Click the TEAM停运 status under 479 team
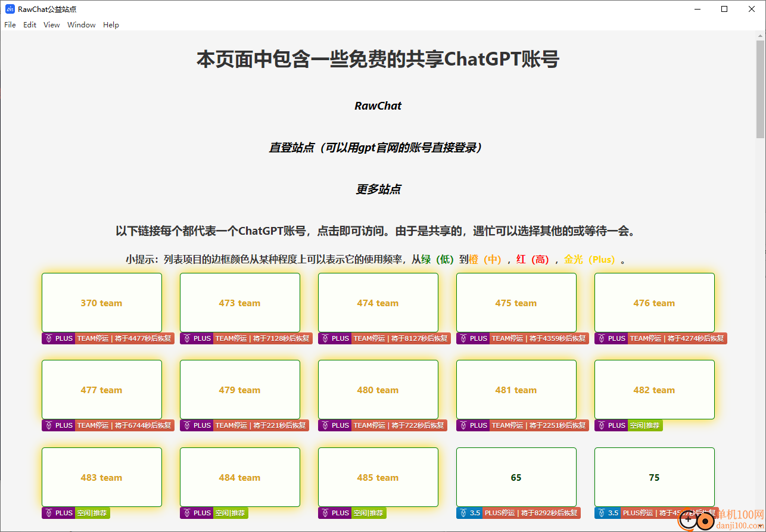Screen dimensions: 766x532 click(261, 425)
